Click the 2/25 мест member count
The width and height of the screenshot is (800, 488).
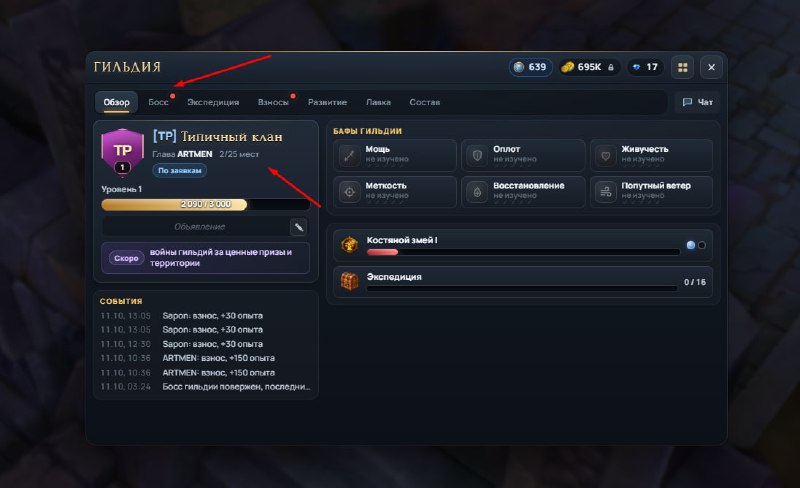[x=239, y=154]
